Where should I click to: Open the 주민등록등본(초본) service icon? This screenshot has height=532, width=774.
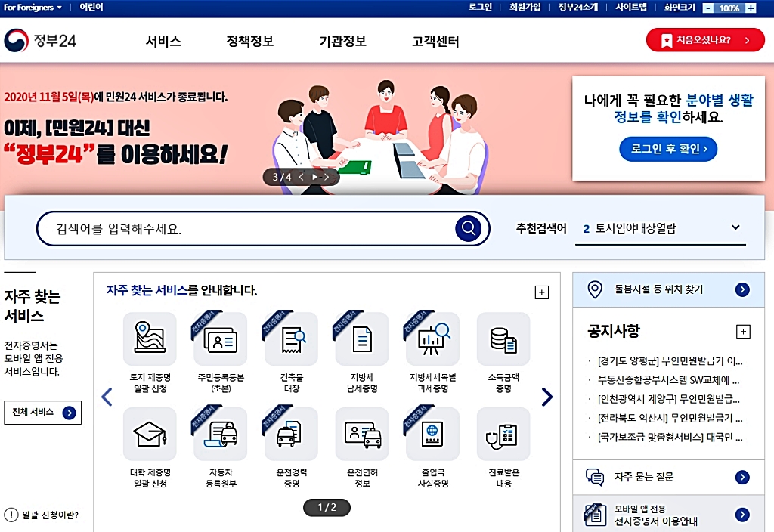click(x=221, y=339)
